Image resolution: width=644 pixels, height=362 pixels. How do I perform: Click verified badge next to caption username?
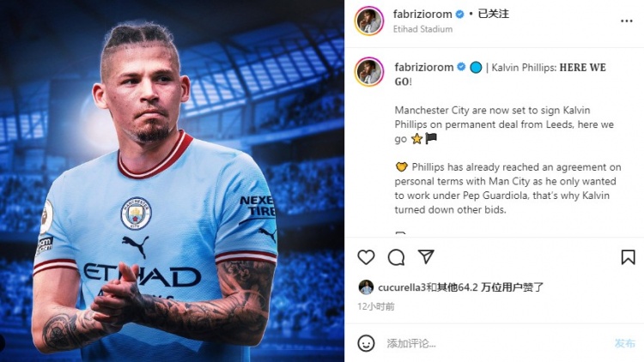coord(461,67)
